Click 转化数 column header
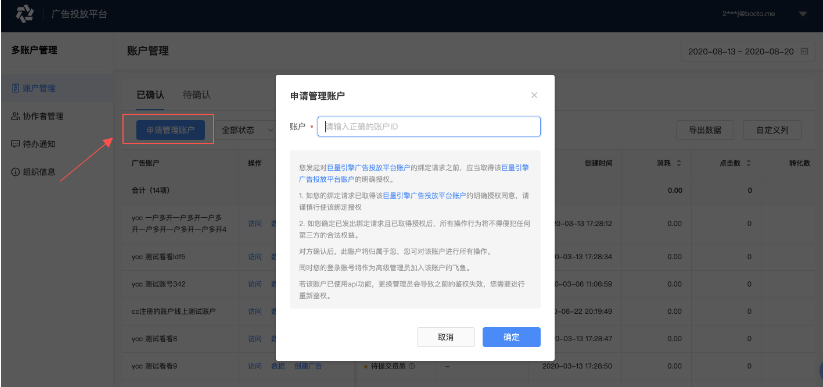 point(800,163)
